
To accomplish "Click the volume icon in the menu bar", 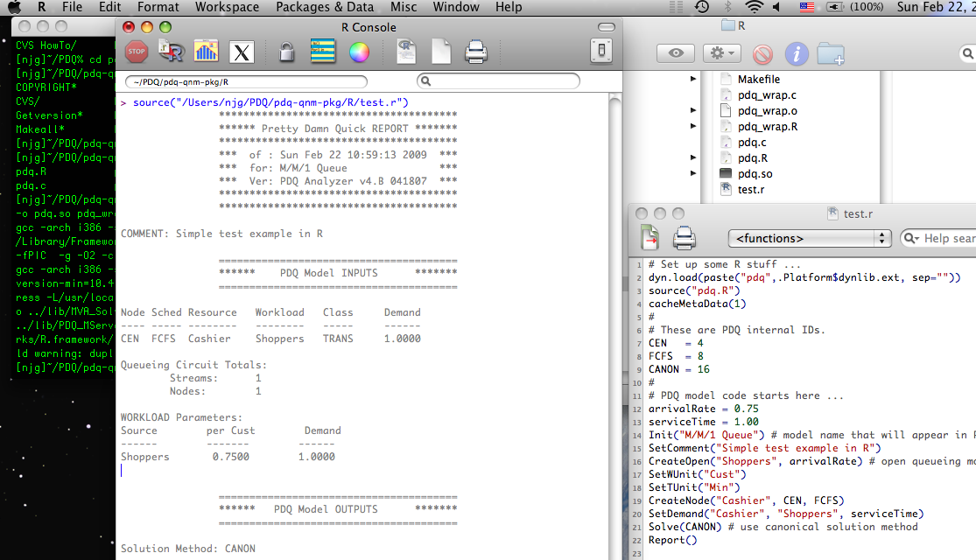I will pos(776,8).
